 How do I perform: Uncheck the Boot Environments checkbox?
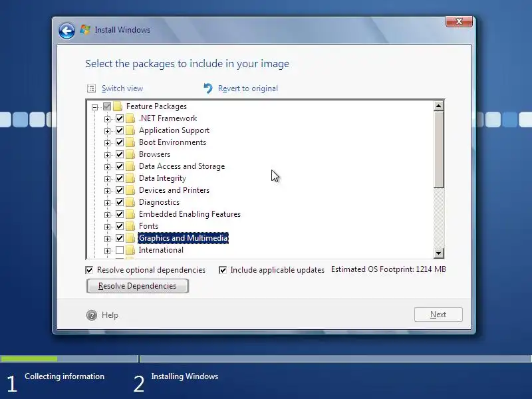[x=120, y=142]
